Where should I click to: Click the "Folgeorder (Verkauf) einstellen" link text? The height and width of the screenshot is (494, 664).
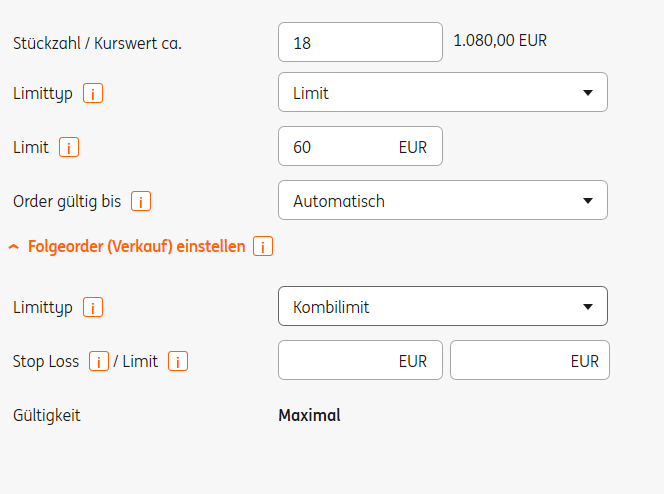(136, 246)
